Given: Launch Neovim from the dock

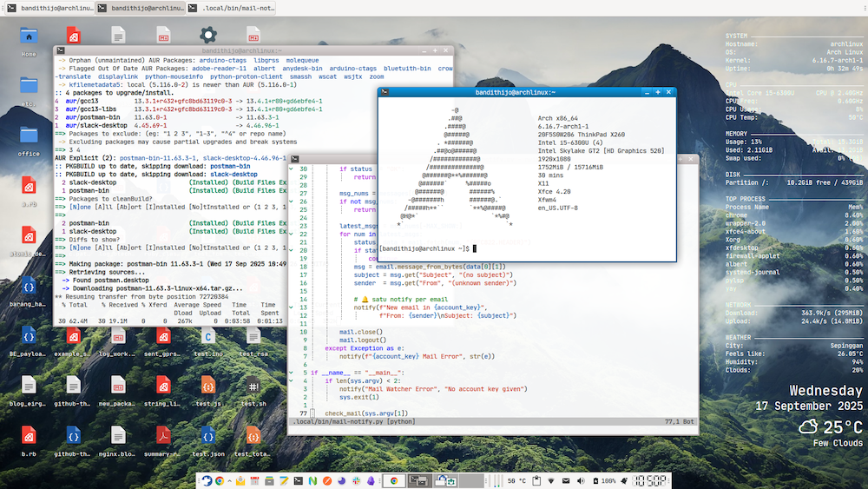Looking at the screenshot, I should tap(312, 480).
